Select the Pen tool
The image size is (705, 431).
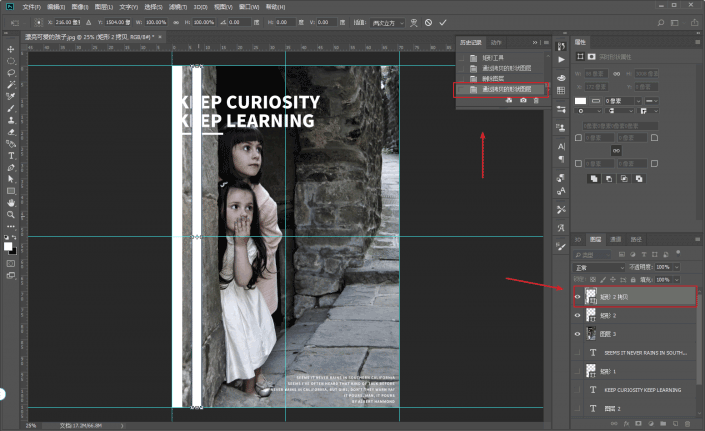tap(11, 168)
